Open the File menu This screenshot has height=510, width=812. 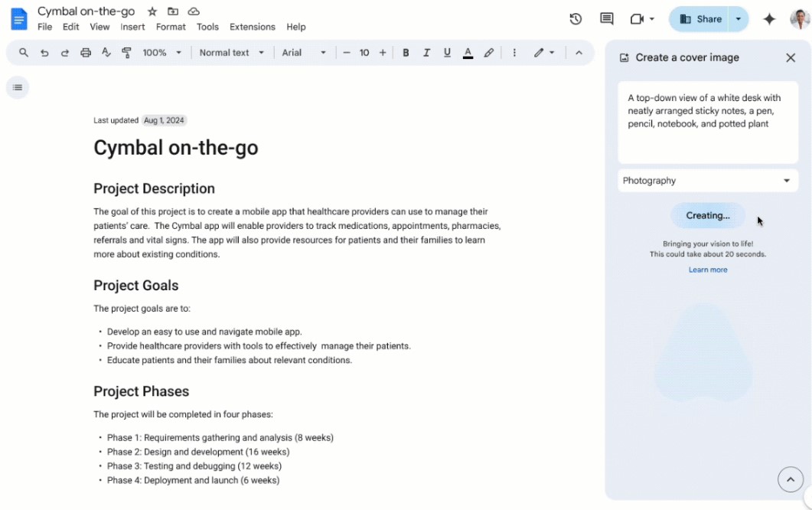[44, 27]
